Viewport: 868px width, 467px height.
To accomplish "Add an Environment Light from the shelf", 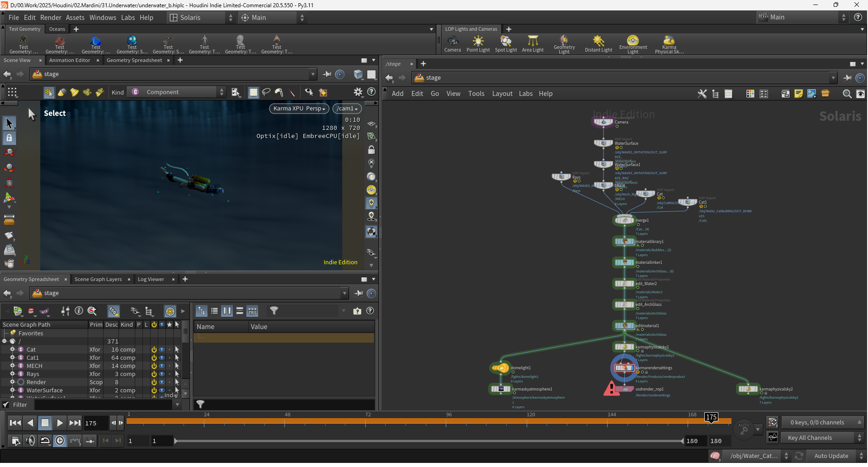I will 633,44.
